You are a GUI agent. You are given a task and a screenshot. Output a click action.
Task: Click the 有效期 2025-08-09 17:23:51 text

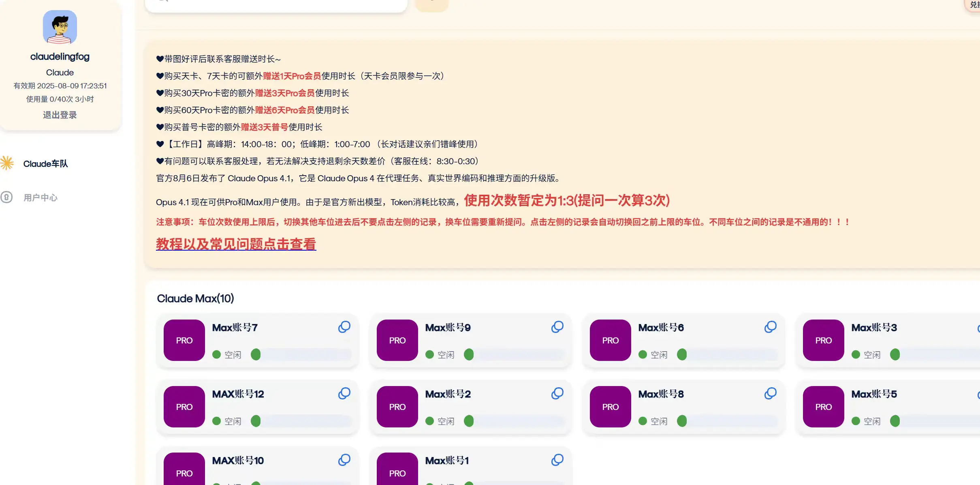click(x=60, y=86)
